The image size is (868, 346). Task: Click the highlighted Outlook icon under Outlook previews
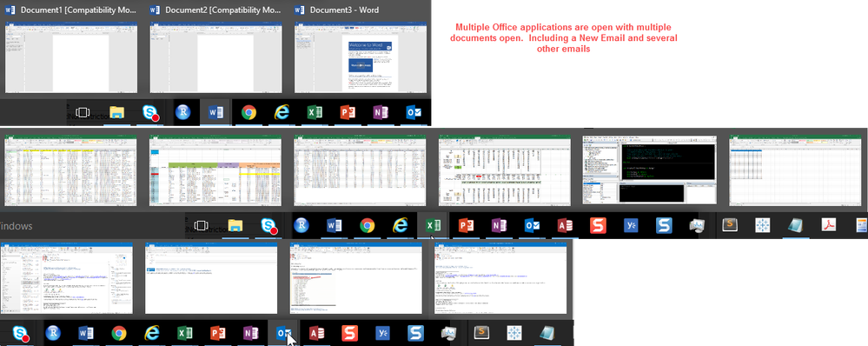[x=283, y=333]
